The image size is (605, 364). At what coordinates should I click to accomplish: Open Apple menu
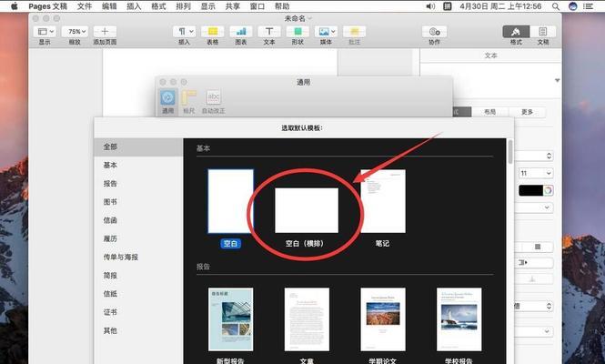[15, 6]
